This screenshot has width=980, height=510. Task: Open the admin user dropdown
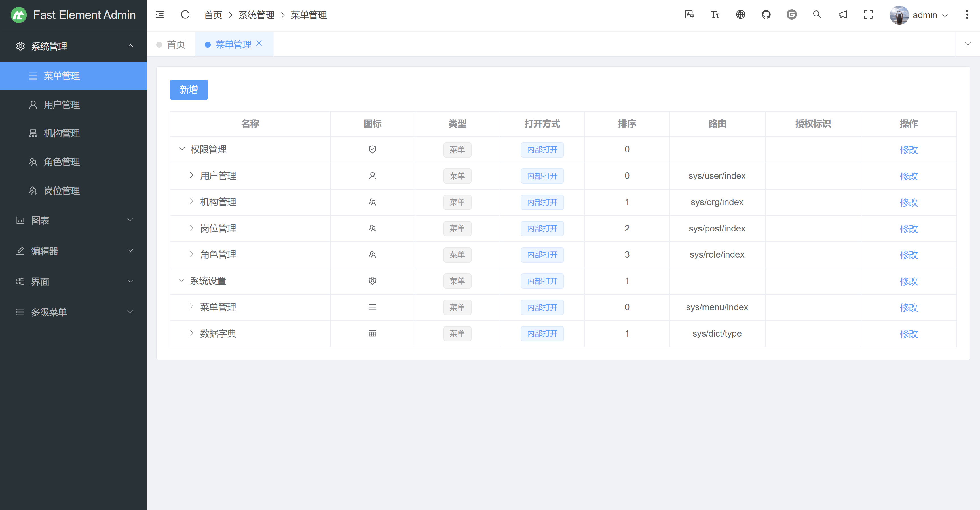931,15
